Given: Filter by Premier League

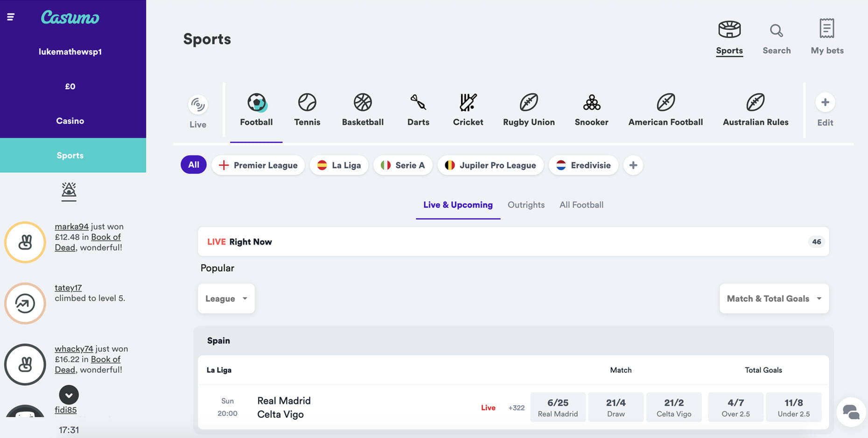Looking at the screenshot, I should (258, 165).
